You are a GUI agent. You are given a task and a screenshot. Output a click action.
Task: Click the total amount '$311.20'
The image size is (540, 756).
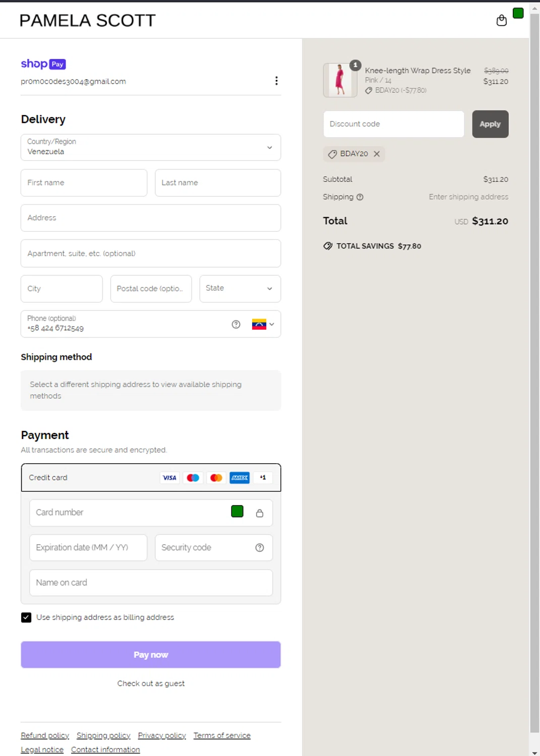pyautogui.click(x=490, y=221)
